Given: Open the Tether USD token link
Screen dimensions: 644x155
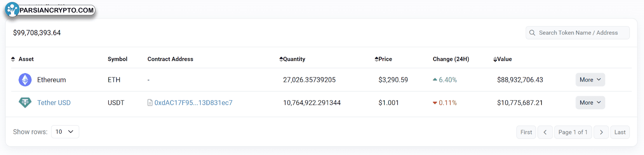Looking at the screenshot, I should point(54,103).
